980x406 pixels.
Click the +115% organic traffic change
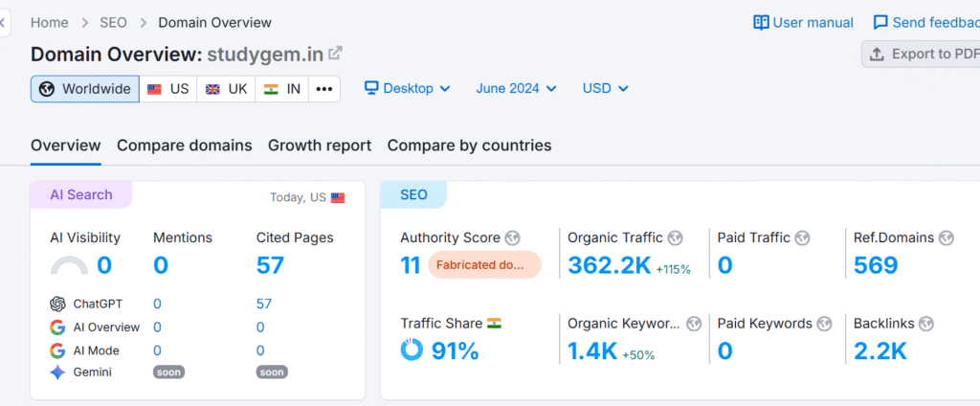click(673, 270)
